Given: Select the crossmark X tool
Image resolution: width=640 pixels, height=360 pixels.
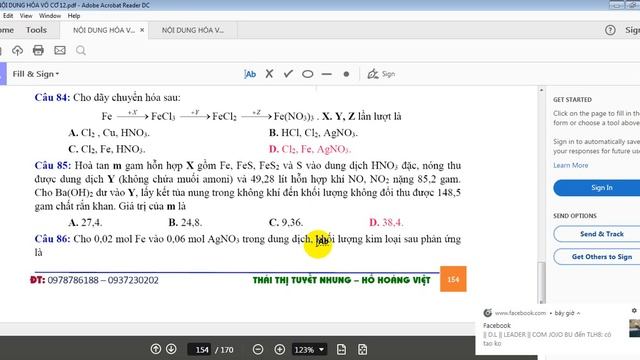Looking at the screenshot, I should 269,74.
